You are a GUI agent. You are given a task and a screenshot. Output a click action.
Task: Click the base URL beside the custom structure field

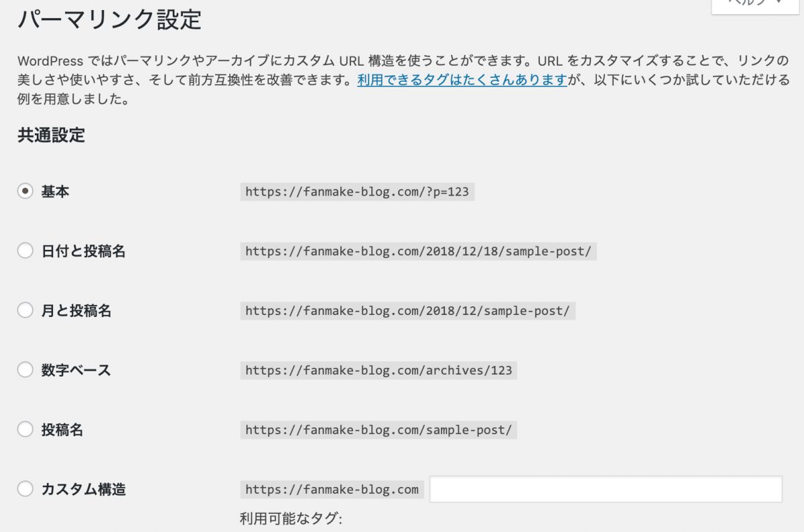tap(332, 490)
